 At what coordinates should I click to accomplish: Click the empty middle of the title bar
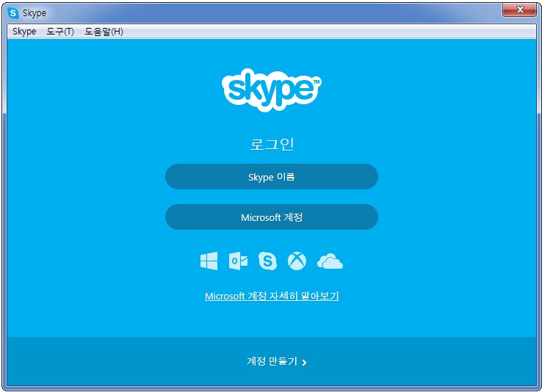pos(272,12)
